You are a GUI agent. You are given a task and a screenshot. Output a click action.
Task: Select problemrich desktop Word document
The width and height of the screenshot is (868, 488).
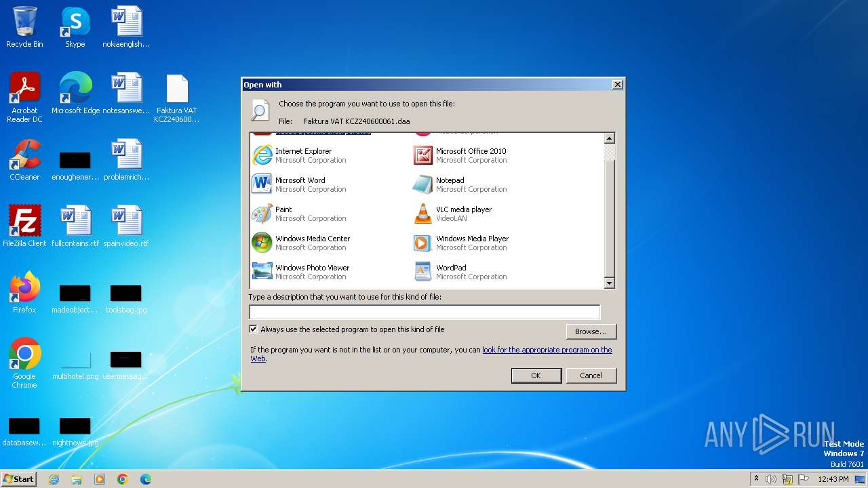[x=126, y=160]
